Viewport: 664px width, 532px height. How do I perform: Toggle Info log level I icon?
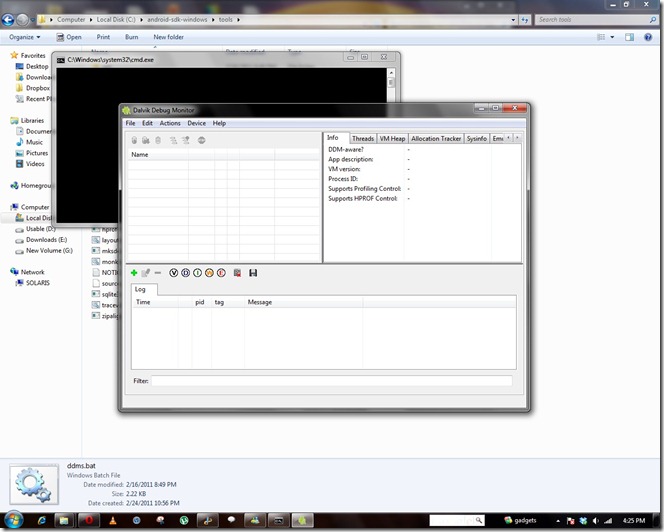pos(197,273)
